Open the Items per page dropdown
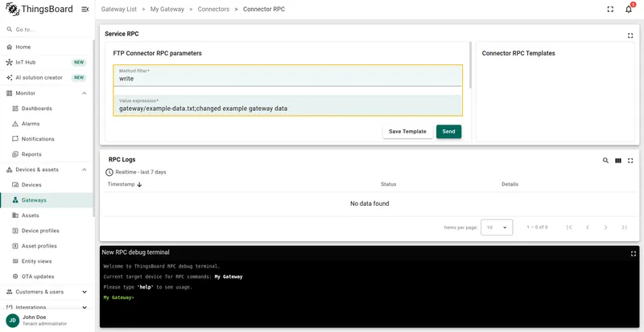This screenshot has height=332, width=644. [497, 227]
